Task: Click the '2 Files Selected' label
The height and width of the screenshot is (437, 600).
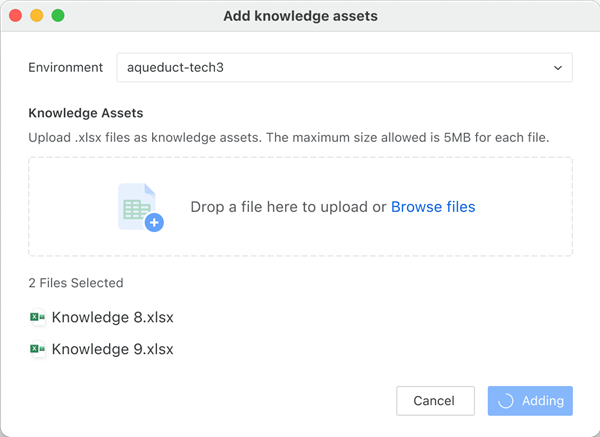Action: [75, 283]
